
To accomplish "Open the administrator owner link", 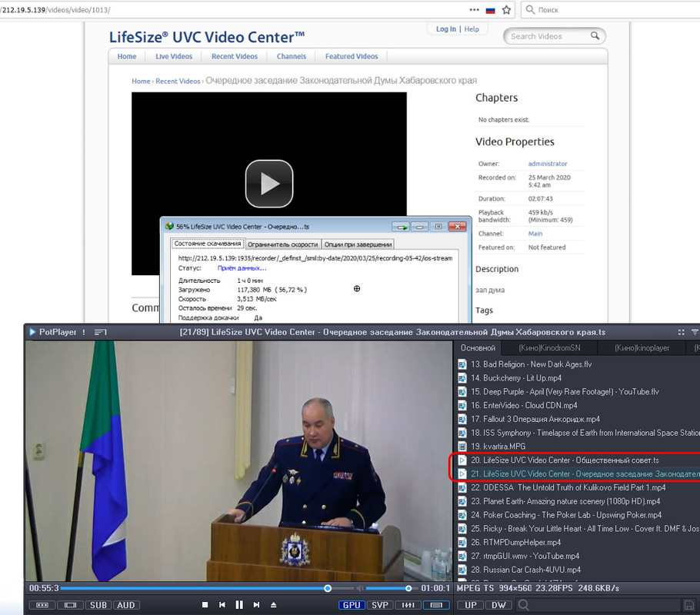I will (x=548, y=164).
